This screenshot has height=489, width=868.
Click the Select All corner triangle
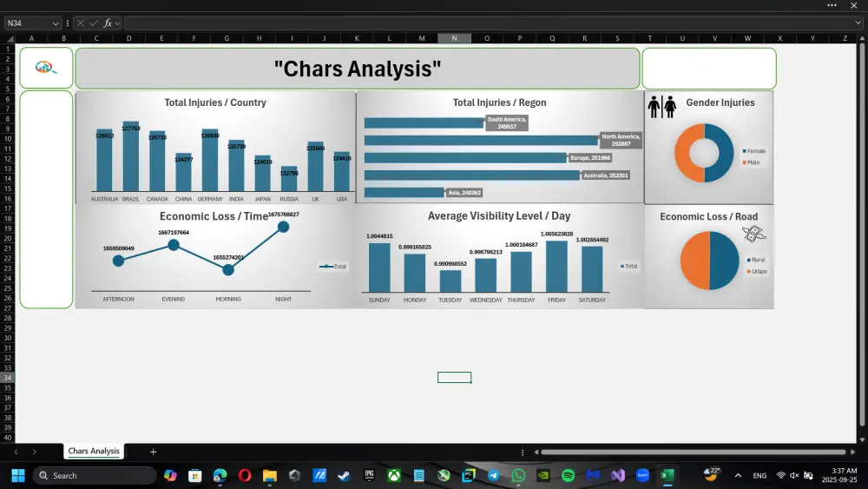click(10, 39)
